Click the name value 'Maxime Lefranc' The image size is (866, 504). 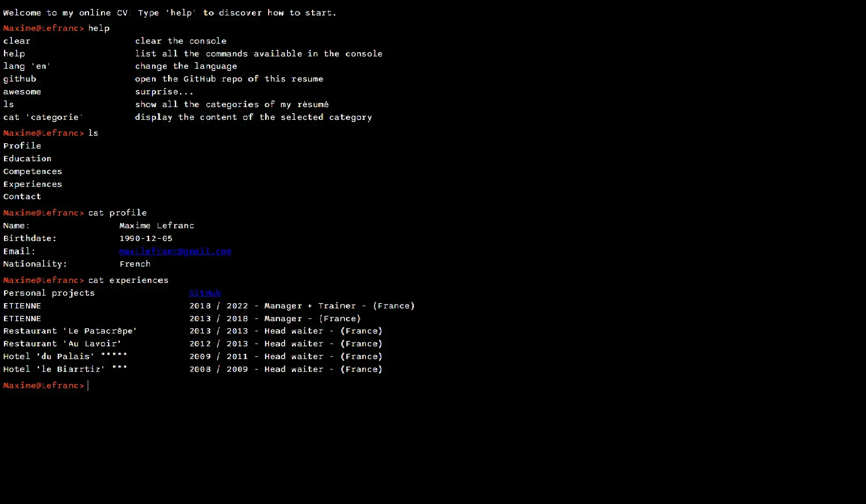tap(157, 226)
